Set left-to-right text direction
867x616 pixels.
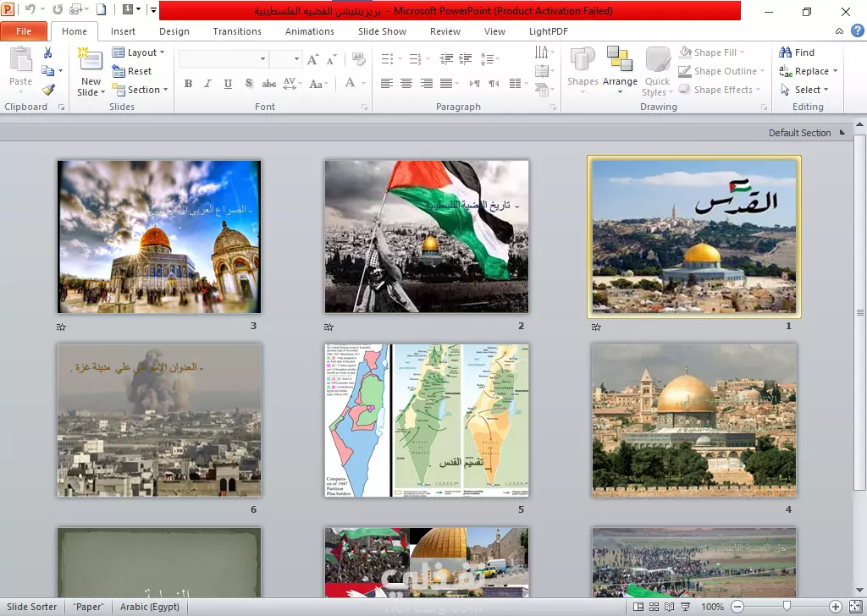click(474, 84)
